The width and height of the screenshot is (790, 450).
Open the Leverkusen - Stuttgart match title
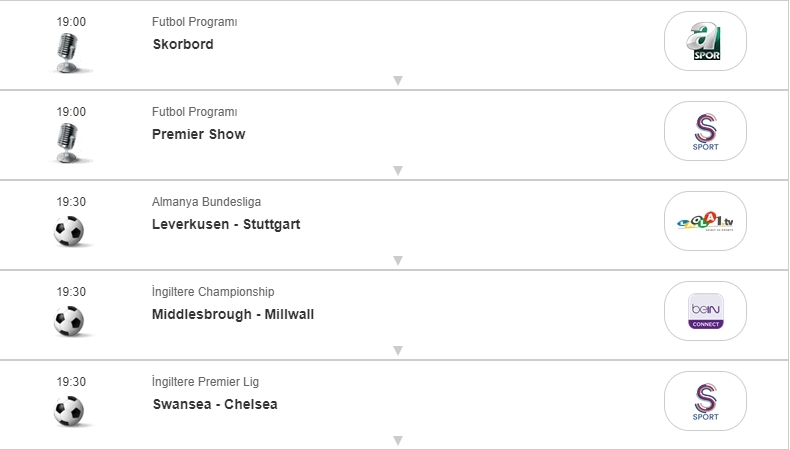(x=226, y=224)
